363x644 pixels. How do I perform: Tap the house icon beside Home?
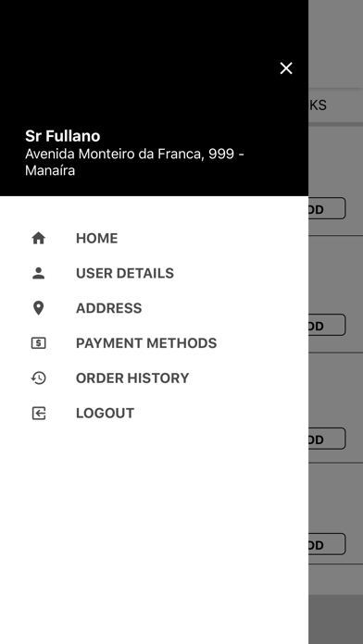39,238
